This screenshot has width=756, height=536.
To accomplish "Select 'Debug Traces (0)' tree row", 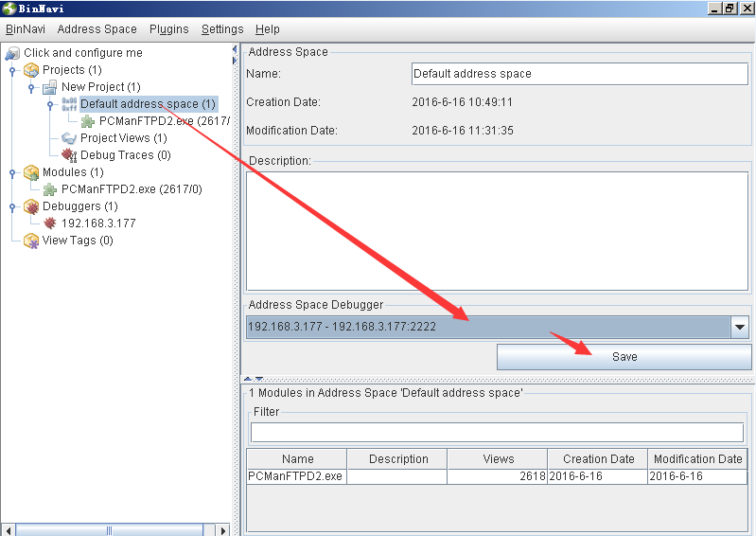I will [125, 155].
